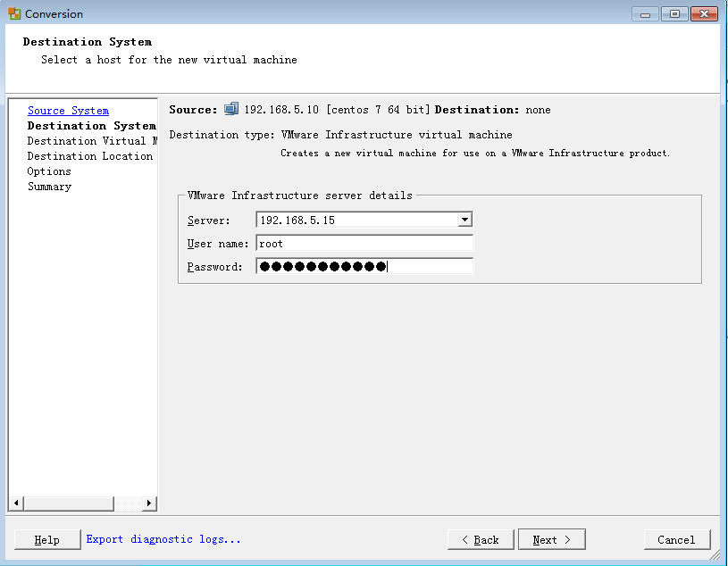The width and height of the screenshot is (728, 566).
Task: Open the Help dialog
Action: pos(46,539)
